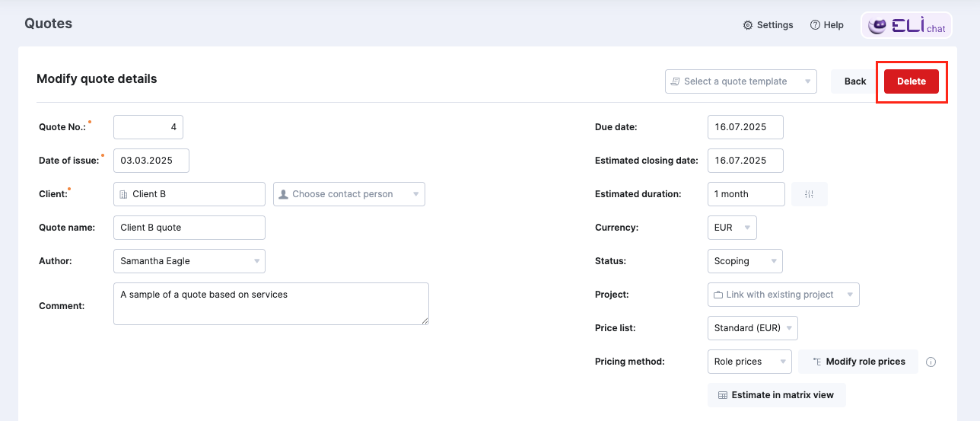Image resolution: width=980 pixels, height=421 pixels.
Task: Click the briefcase icon in Project field
Action: (x=718, y=295)
